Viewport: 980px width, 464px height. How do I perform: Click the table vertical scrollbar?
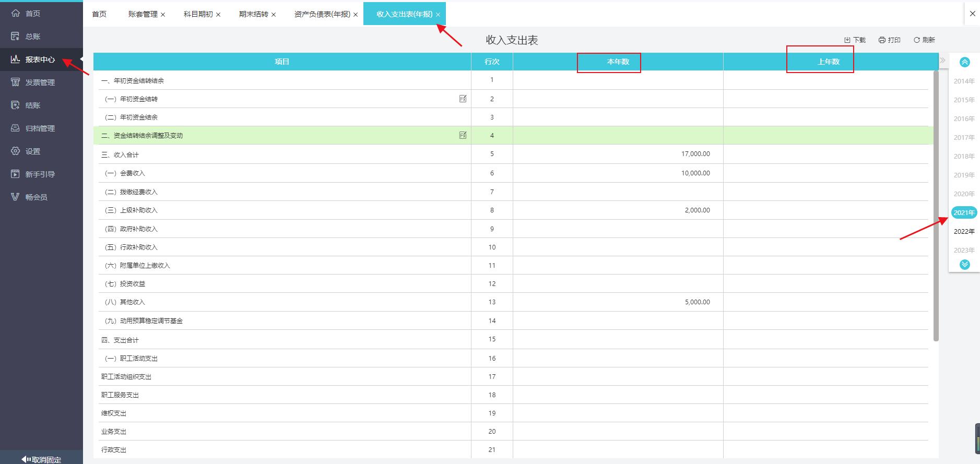[936, 209]
